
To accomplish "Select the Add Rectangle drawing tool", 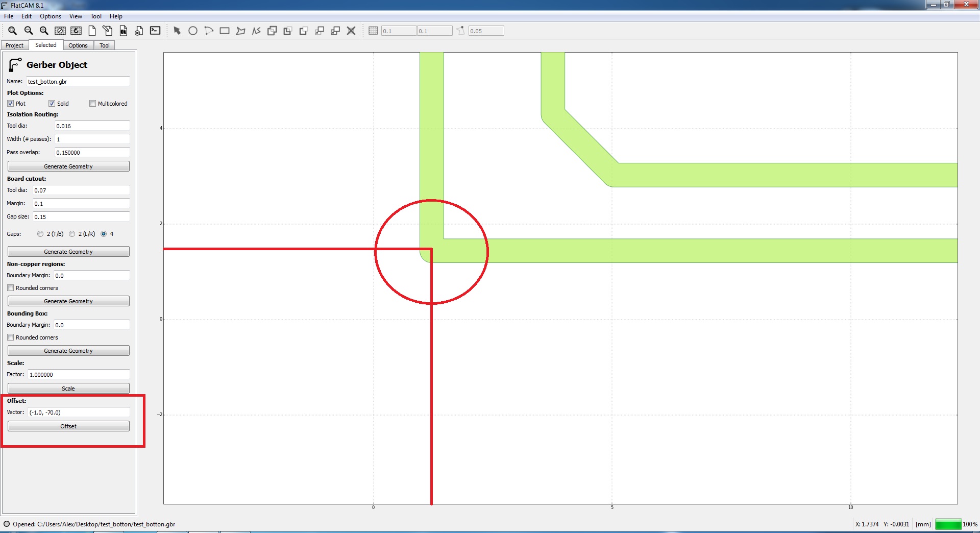I will 225,31.
